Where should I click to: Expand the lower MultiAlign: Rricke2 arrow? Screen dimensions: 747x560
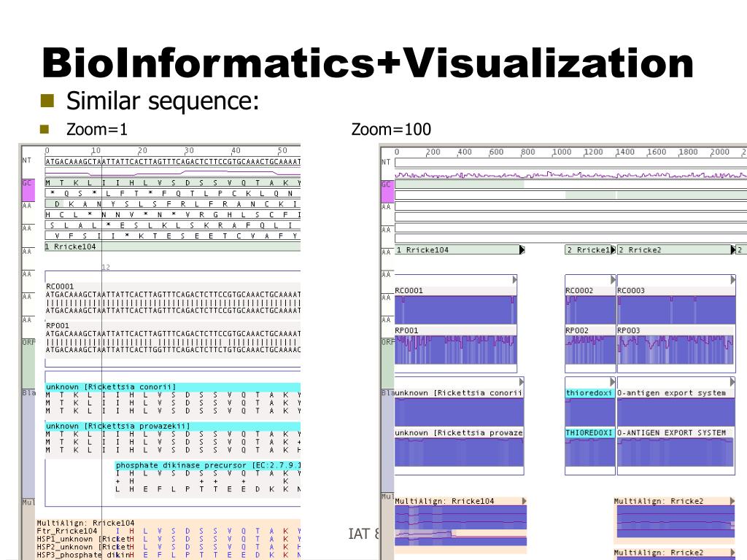(733, 553)
